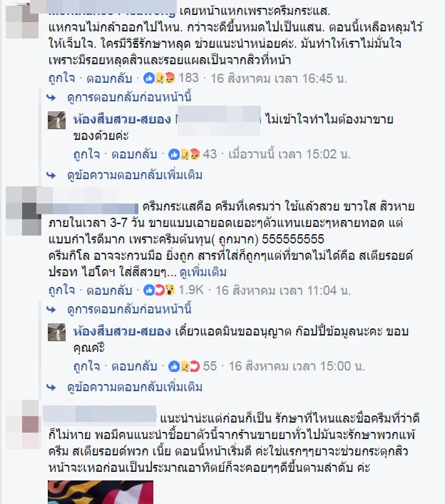The width and height of the screenshot is (445, 504).
Task: Reply to the 1.9K-reaction comment via ตอบกลับ
Action: pyautogui.click(x=109, y=291)
